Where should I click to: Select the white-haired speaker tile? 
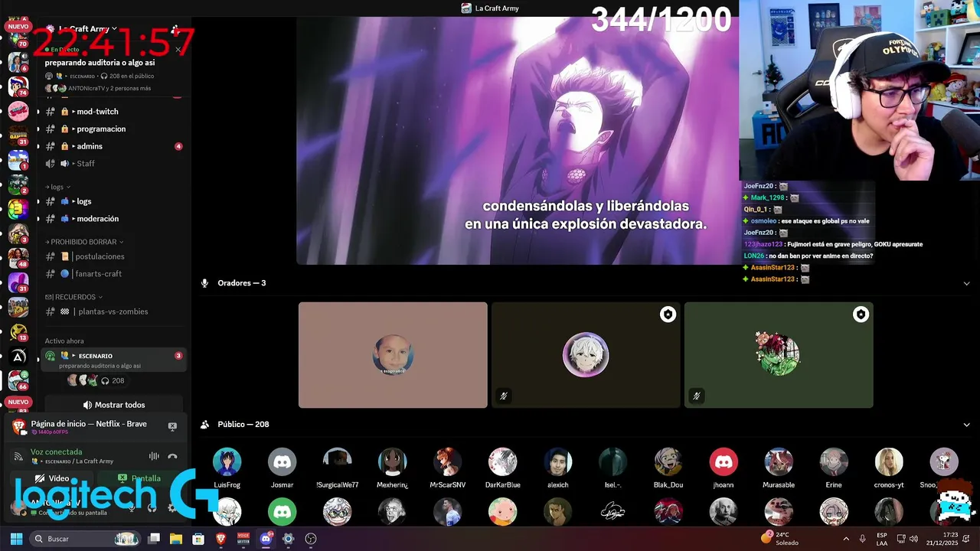pyautogui.click(x=586, y=355)
